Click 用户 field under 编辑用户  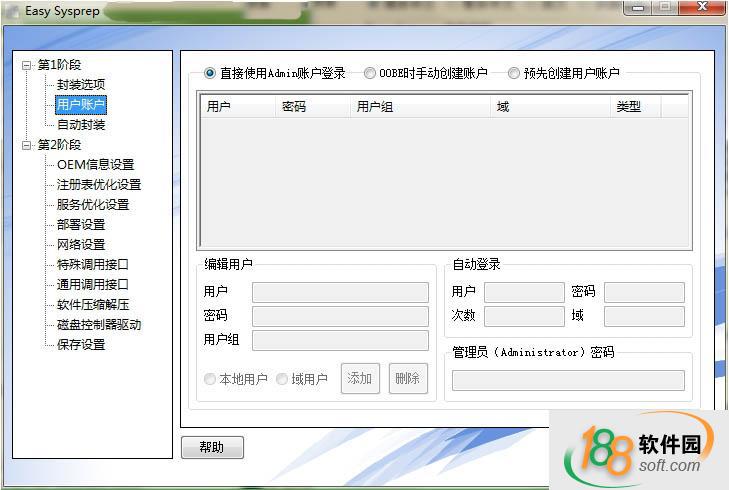(340, 292)
